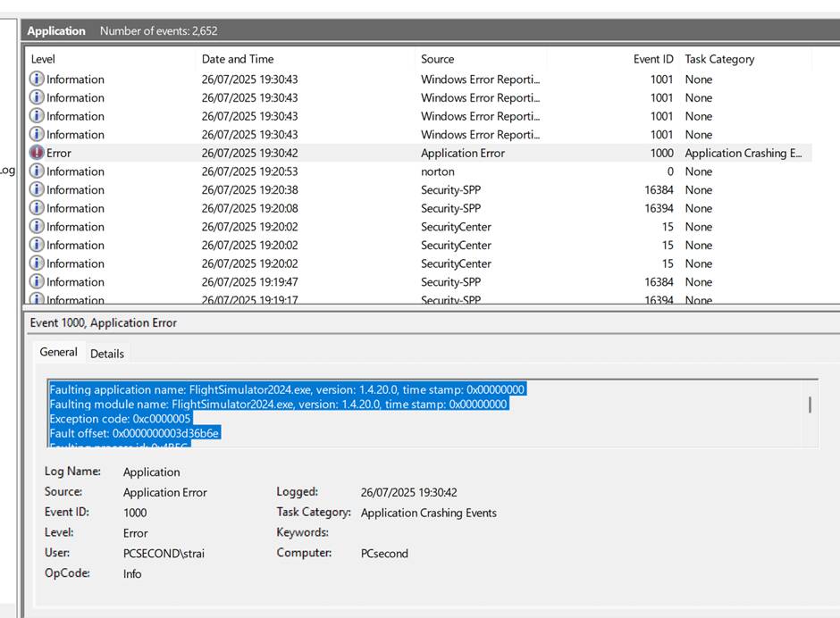Click the event description scrollbar thumb
The width and height of the screenshot is (840, 618).
(810, 405)
